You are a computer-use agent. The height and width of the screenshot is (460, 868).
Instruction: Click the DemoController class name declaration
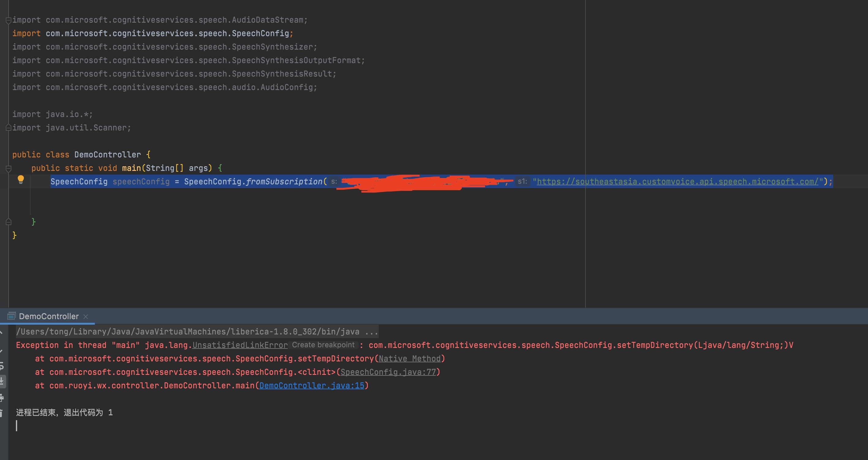pos(107,154)
